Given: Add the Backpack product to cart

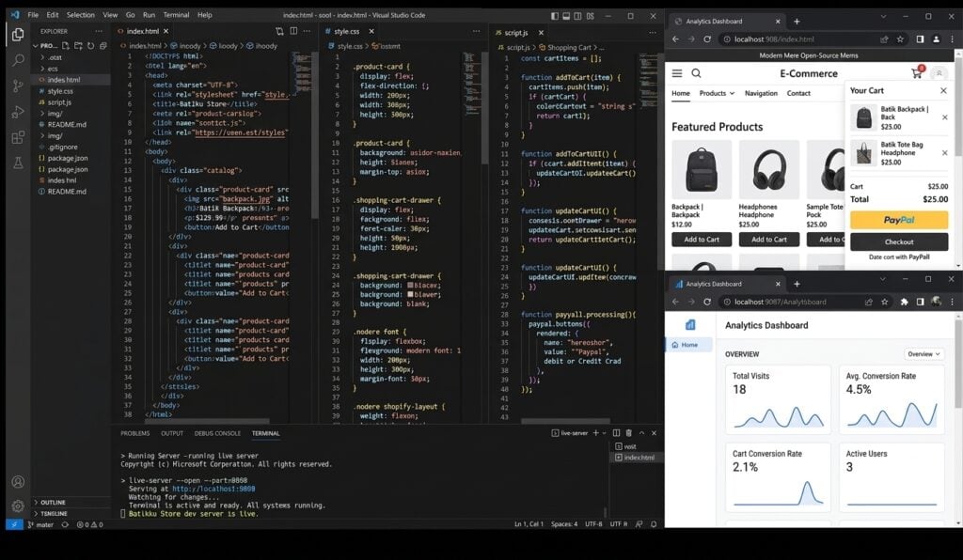Looking at the screenshot, I should click(702, 240).
